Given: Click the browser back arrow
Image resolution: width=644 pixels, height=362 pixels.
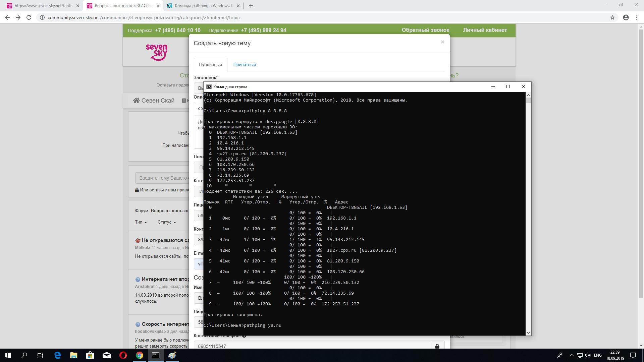Looking at the screenshot, I should click(7, 17).
